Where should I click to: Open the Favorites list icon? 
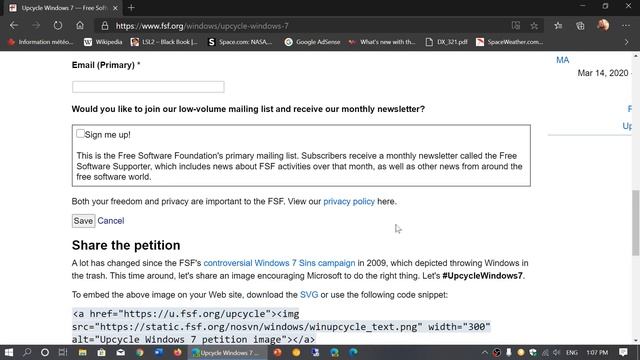tap(558, 26)
